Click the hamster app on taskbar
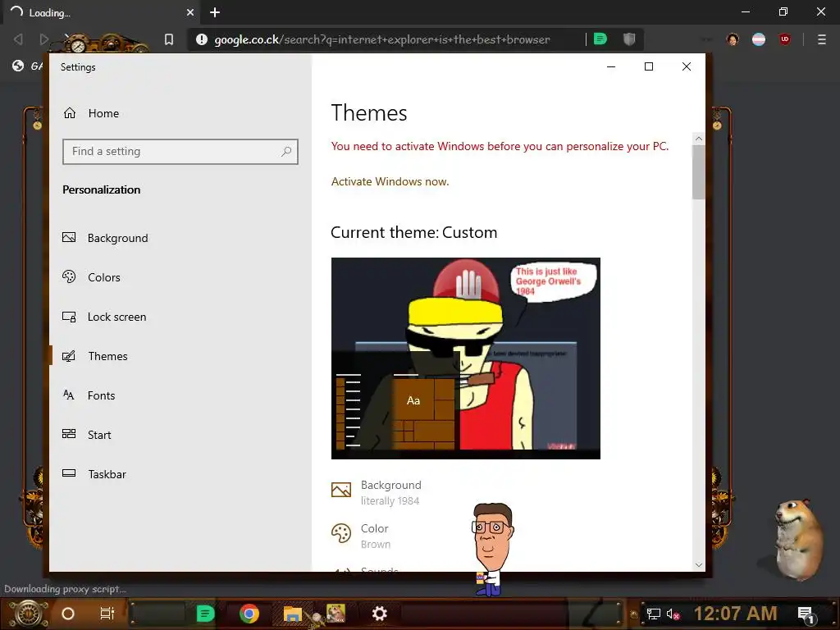 [336, 613]
